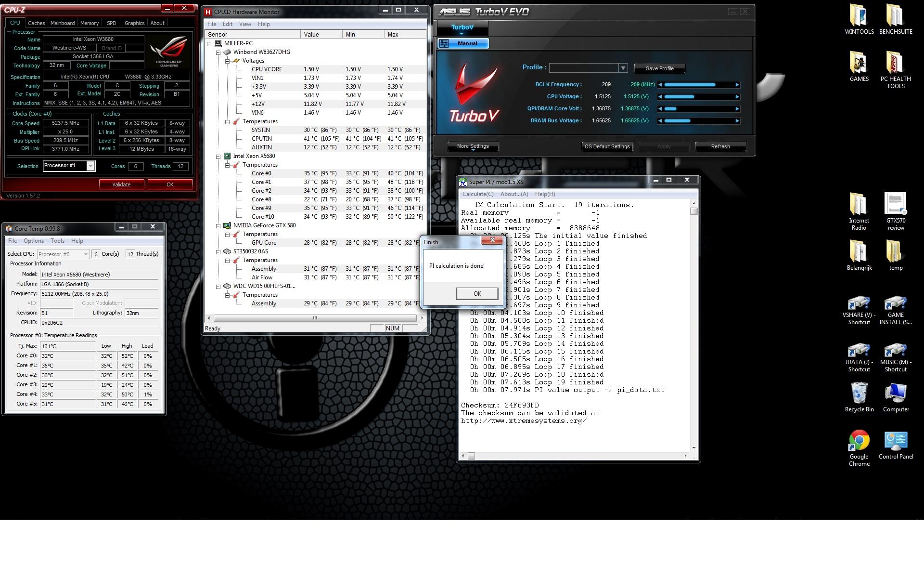Click OS Default Settings in TurboV
Viewport: 924px width, 578px height.
tap(607, 146)
